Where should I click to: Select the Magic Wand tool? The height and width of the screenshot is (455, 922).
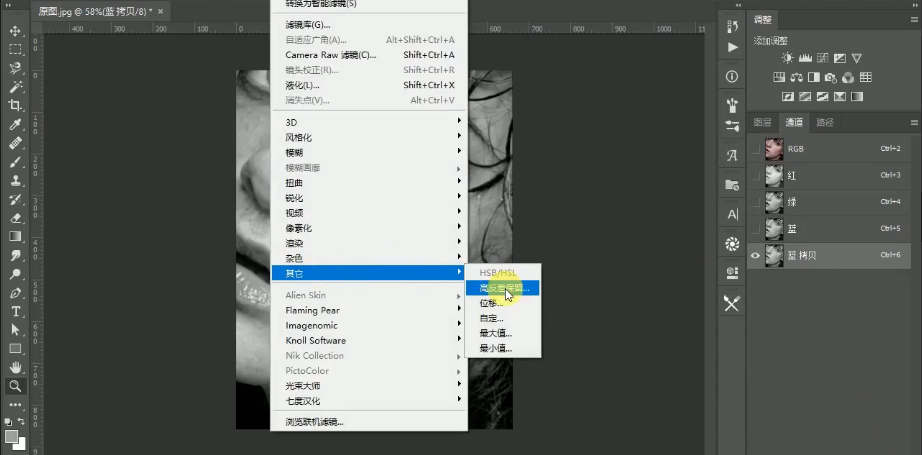coord(15,87)
